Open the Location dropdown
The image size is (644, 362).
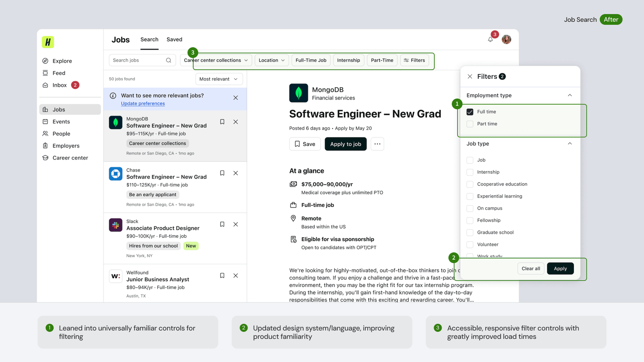(x=272, y=60)
